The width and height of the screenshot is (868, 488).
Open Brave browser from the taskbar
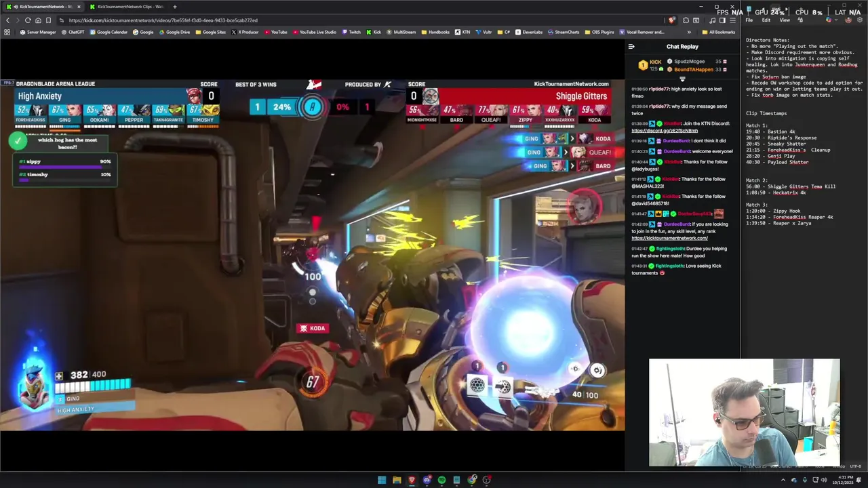(x=412, y=480)
